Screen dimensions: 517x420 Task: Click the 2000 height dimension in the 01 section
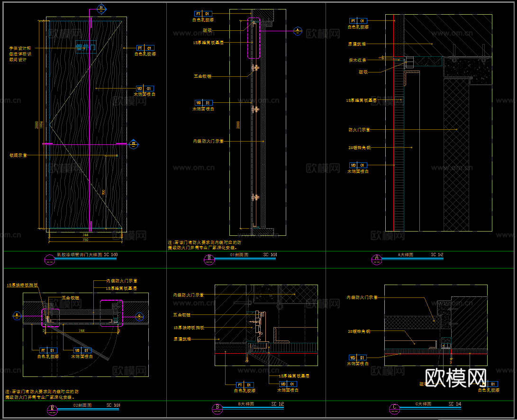[238, 125]
